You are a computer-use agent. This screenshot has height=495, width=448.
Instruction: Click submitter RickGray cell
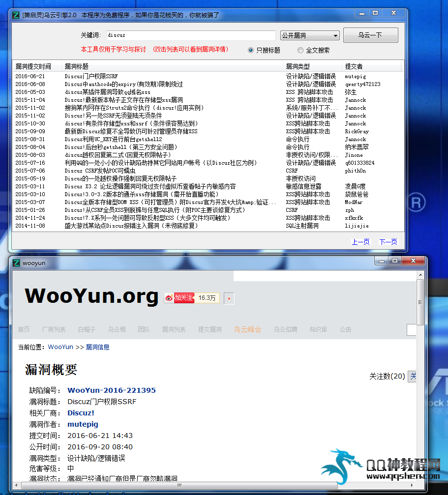tap(357, 131)
